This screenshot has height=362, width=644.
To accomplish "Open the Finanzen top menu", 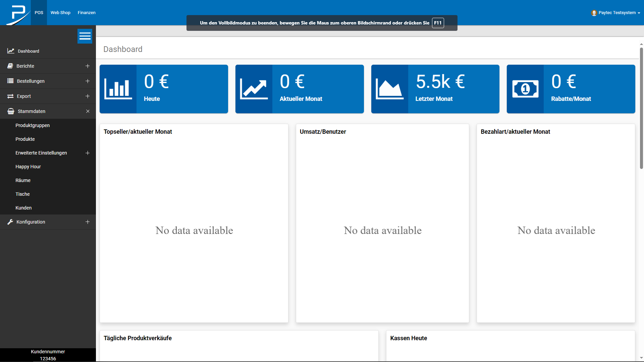I will [x=87, y=13].
